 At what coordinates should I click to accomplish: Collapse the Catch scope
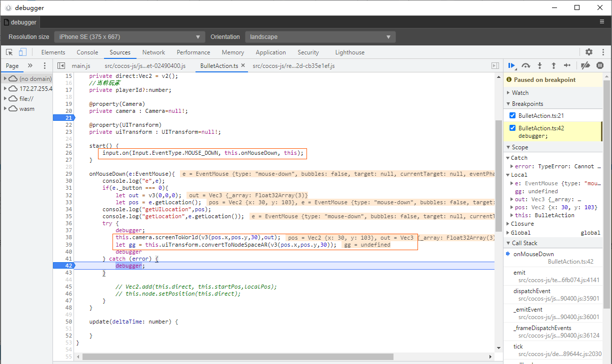(508, 158)
